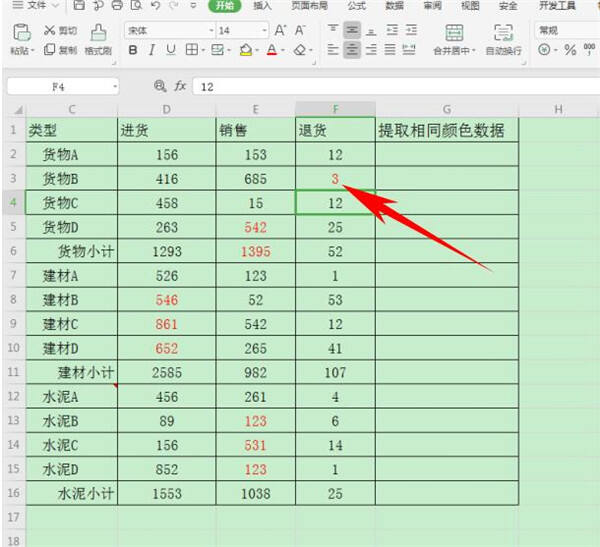Select column G header
The height and width of the screenshot is (547, 600).
tap(447, 109)
